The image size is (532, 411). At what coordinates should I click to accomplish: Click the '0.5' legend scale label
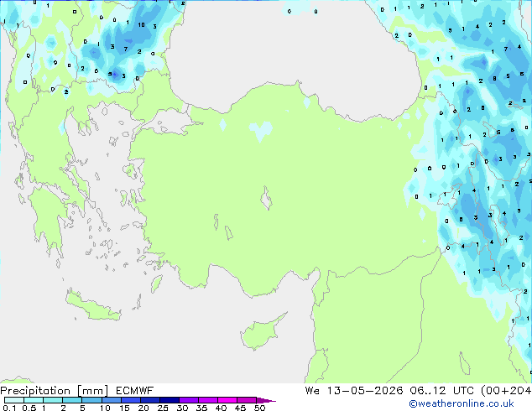pyautogui.click(x=29, y=408)
